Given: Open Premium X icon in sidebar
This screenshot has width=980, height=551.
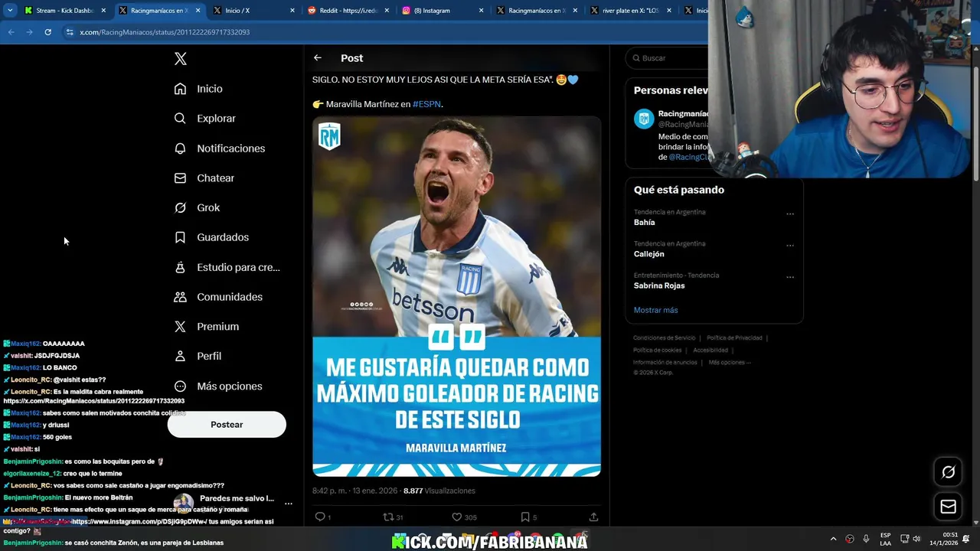Looking at the screenshot, I should 180,326.
